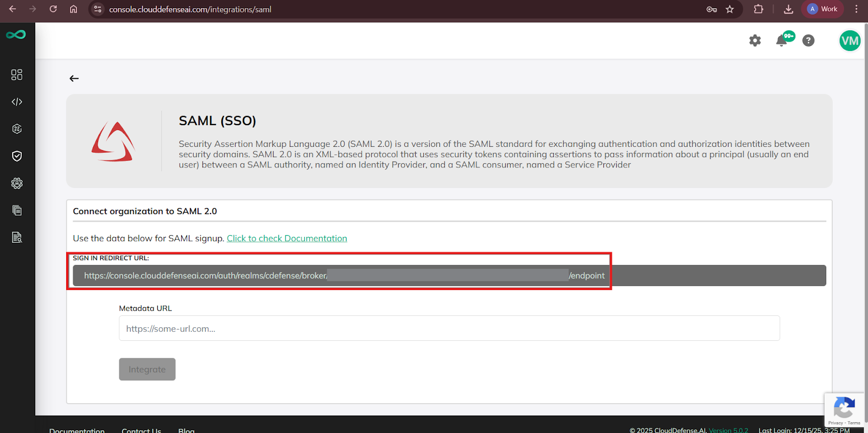This screenshot has width=868, height=433.
Task: Click the browser back arrow
Action: coord(12,9)
